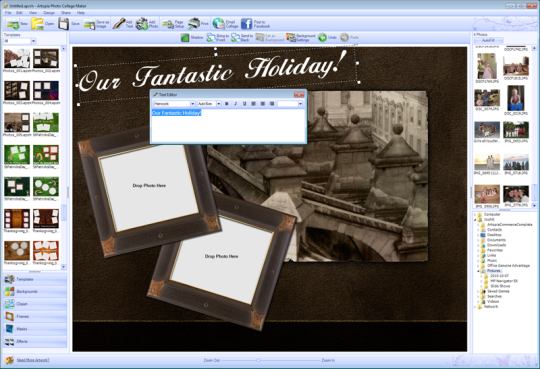Open the Templates category dropdown (All)
Image resolution: width=540 pixels, height=369 pixels.
coord(33,41)
